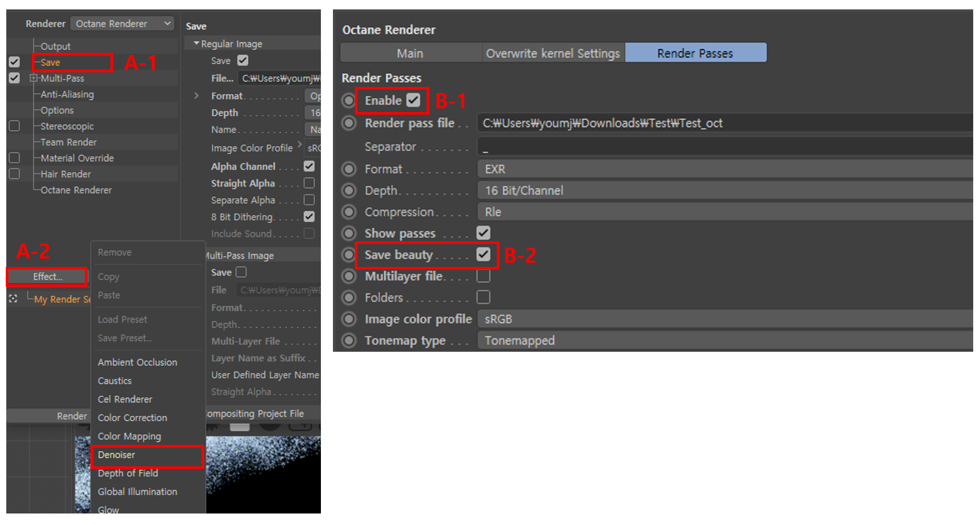Switch to the Render Passes tab
The height and width of the screenshot is (525, 980).
(696, 53)
